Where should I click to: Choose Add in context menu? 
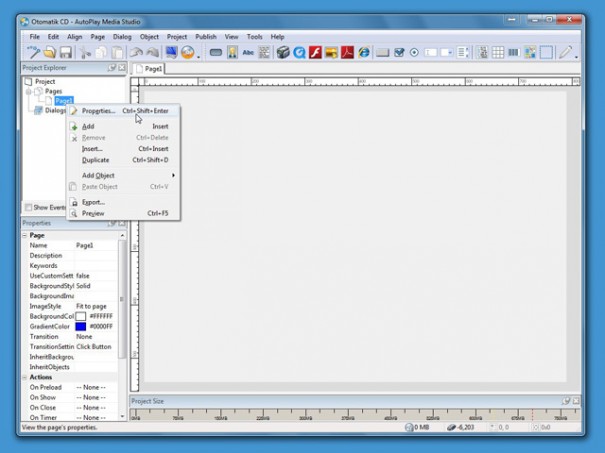coord(124,126)
